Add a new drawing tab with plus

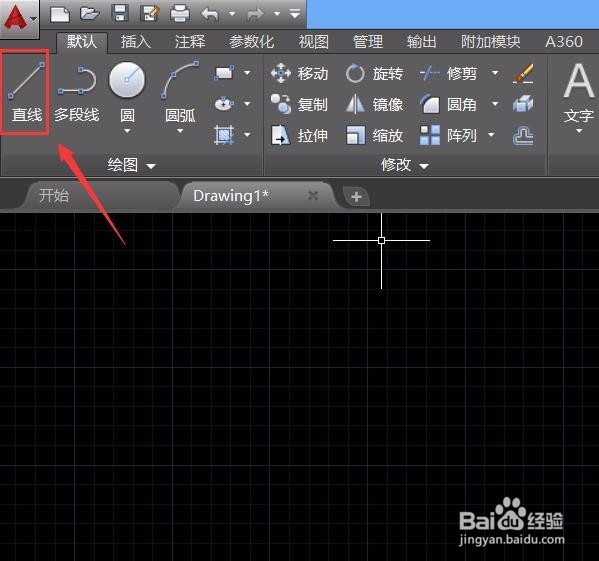click(356, 197)
